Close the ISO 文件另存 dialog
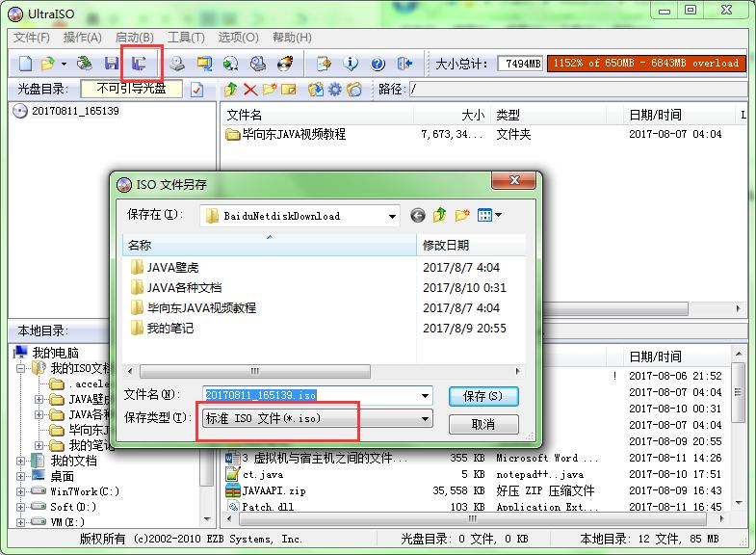Screen dimensions: 756x555 [x=514, y=180]
